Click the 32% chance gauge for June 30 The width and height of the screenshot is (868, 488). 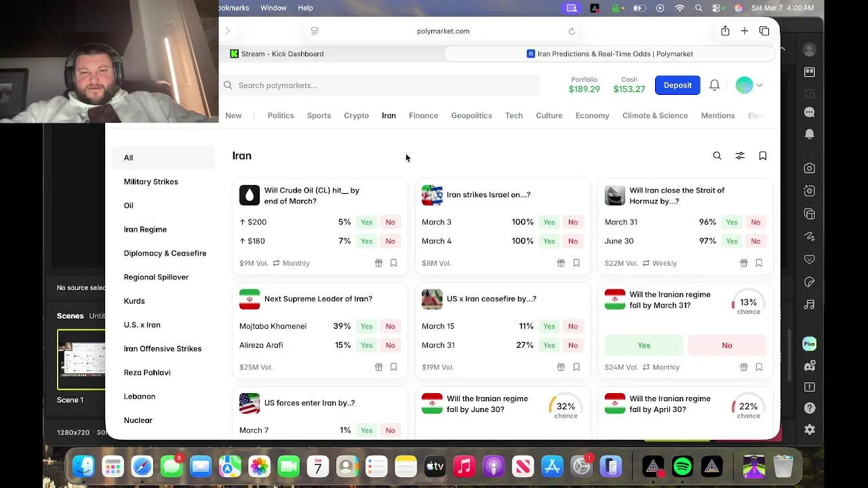(566, 407)
